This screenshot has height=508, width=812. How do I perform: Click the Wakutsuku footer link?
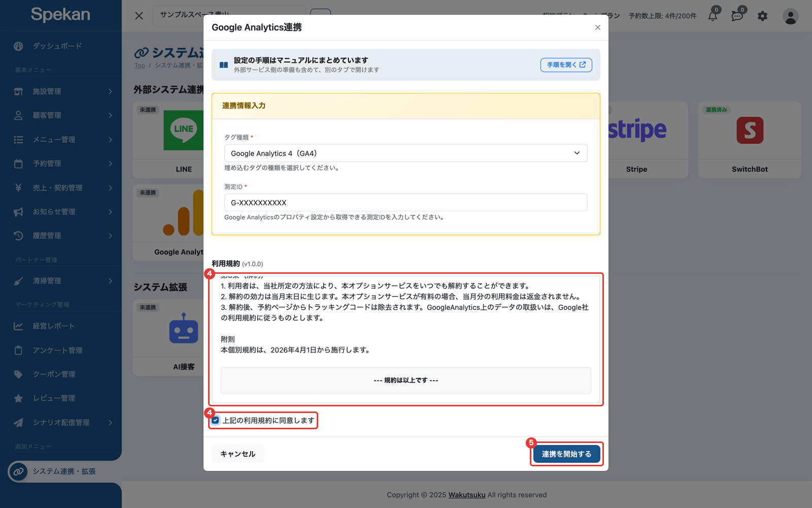click(467, 495)
